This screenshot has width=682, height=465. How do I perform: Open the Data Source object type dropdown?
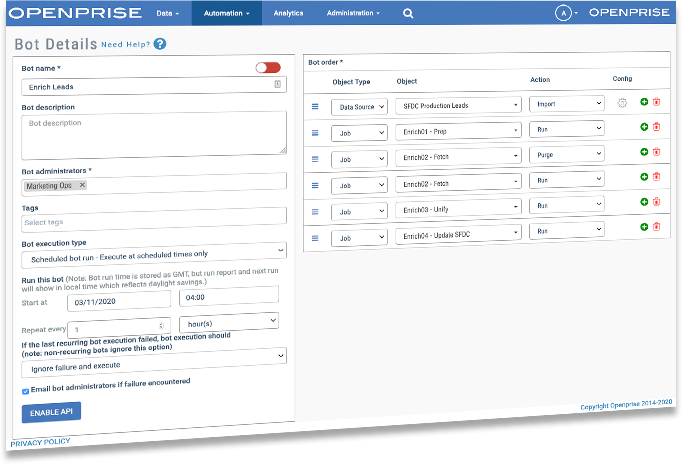359,107
